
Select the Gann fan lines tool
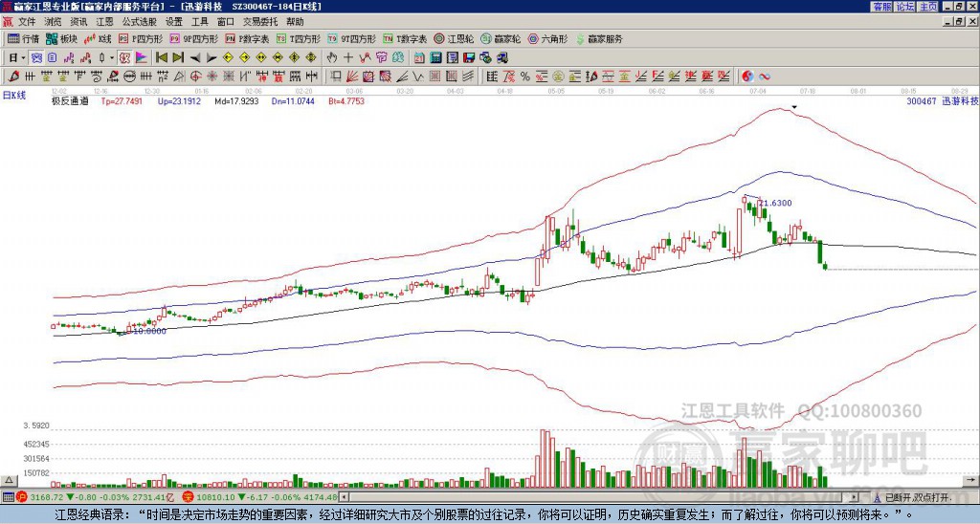(351, 76)
